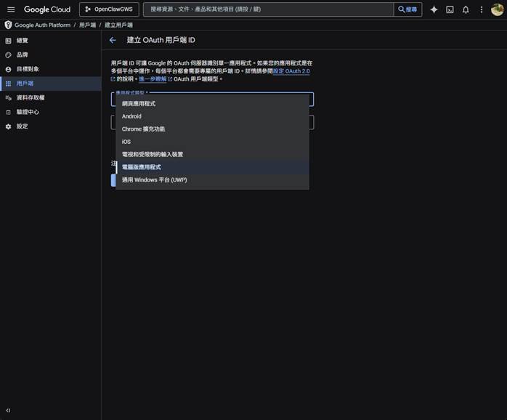Screen dimensions: 507x420
Task: Pick Chrome 擴充功能 option
Action: click(143, 129)
